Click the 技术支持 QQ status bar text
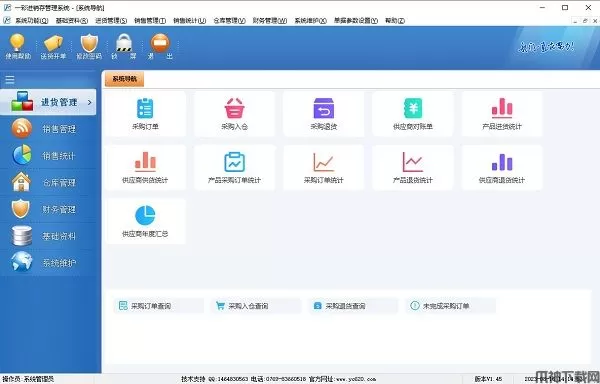 click(215, 379)
